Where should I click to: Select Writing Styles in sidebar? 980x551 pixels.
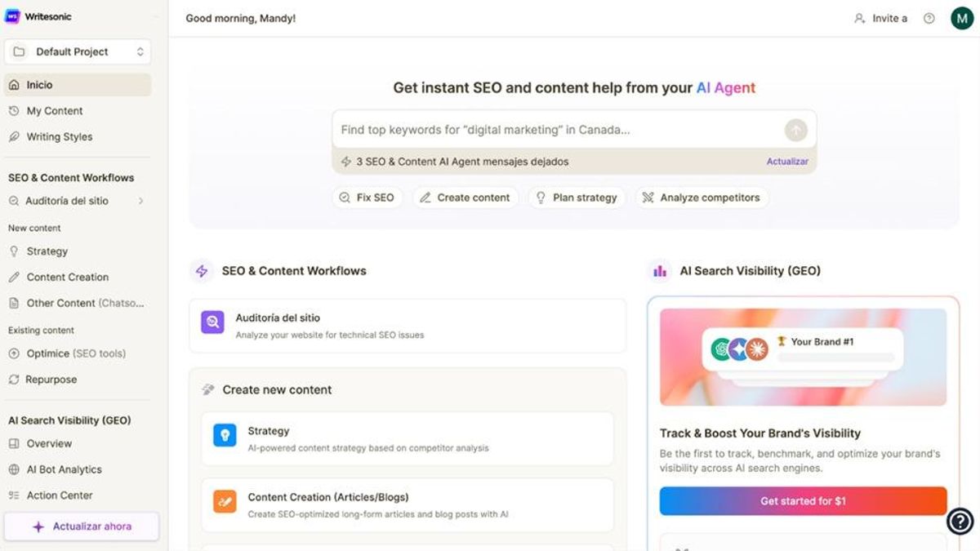59,137
